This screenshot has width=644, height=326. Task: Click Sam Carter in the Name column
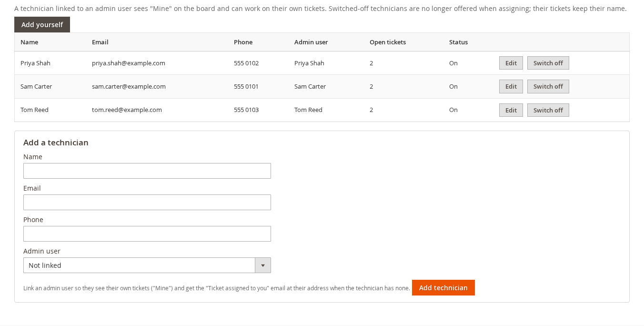(x=36, y=86)
